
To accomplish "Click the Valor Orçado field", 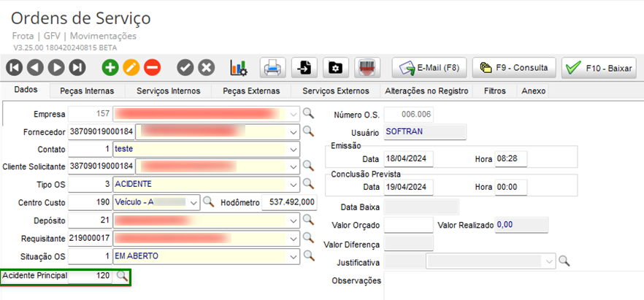I will pos(409,225).
